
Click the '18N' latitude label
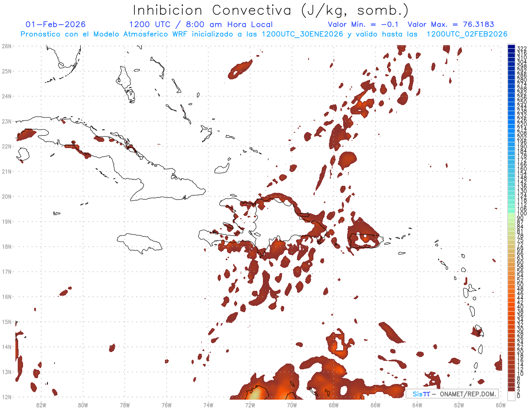[6, 247]
